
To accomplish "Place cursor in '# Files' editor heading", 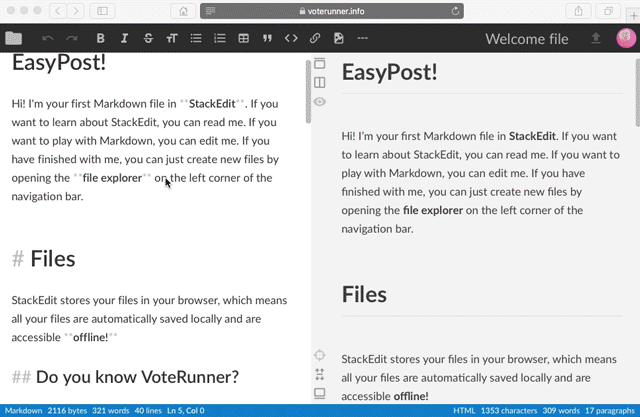I will pyautogui.click(x=44, y=259).
